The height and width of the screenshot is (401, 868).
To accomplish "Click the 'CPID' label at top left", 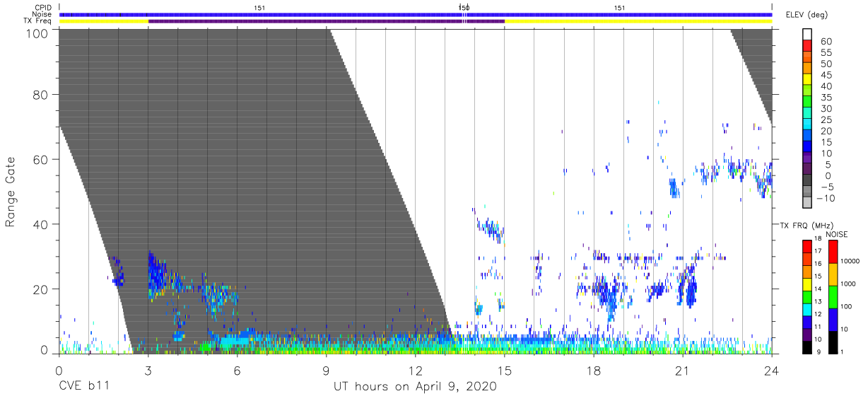I will pyautogui.click(x=44, y=8).
